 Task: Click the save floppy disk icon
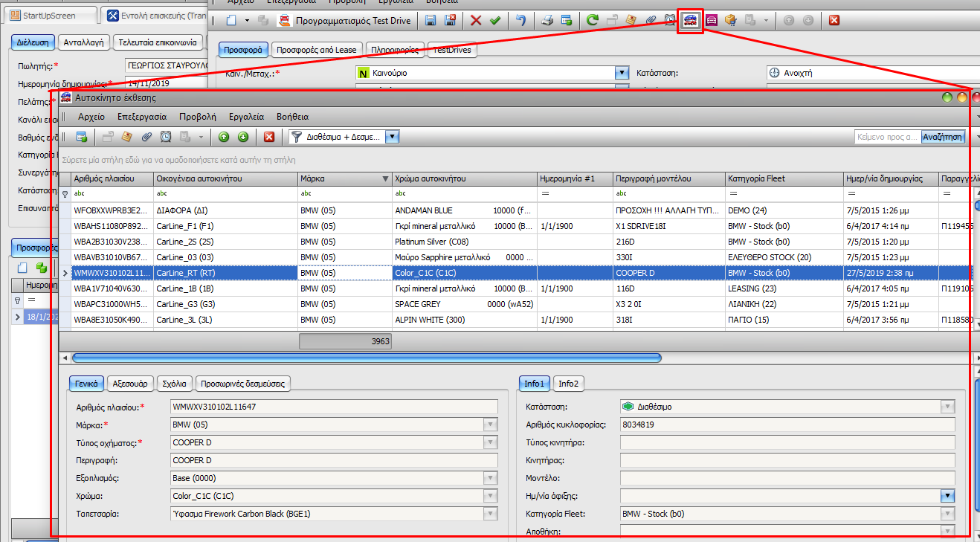(431, 21)
